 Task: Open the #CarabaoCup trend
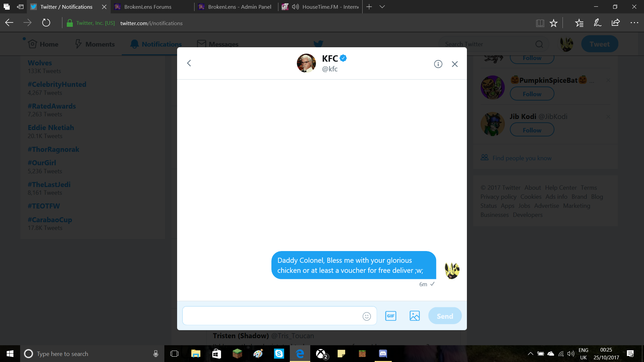[x=50, y=220]
